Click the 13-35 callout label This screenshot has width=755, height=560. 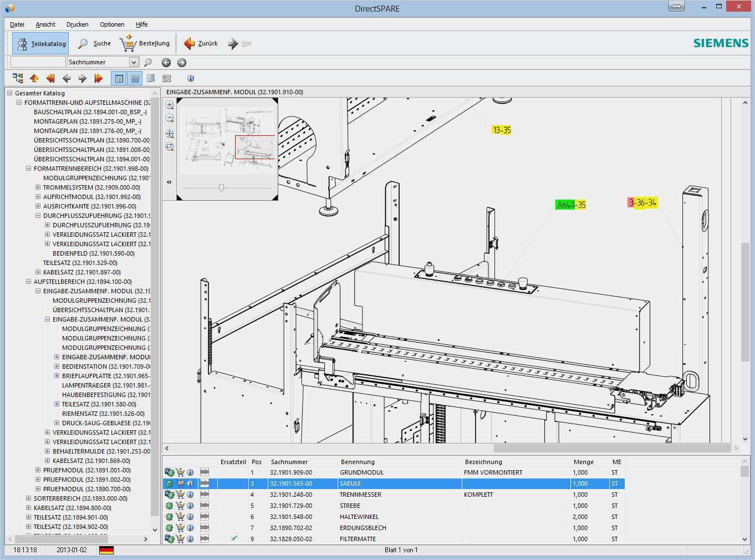click(502, 130)
